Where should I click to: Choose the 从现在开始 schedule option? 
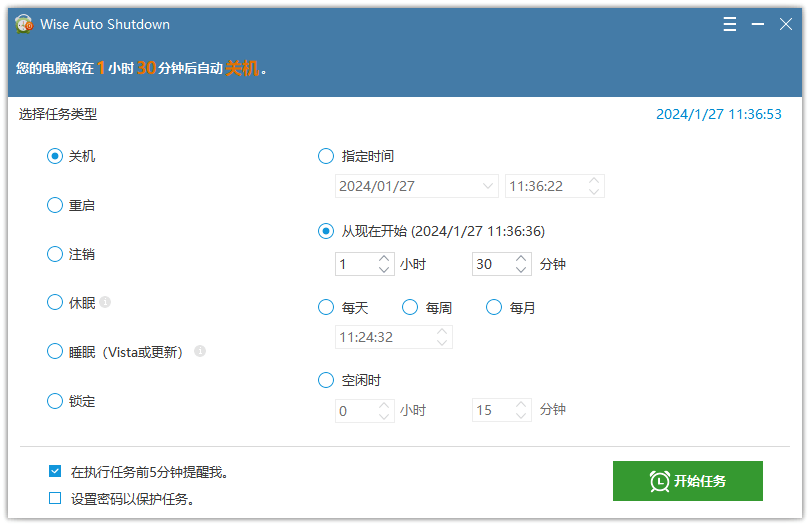click(325, 231)
